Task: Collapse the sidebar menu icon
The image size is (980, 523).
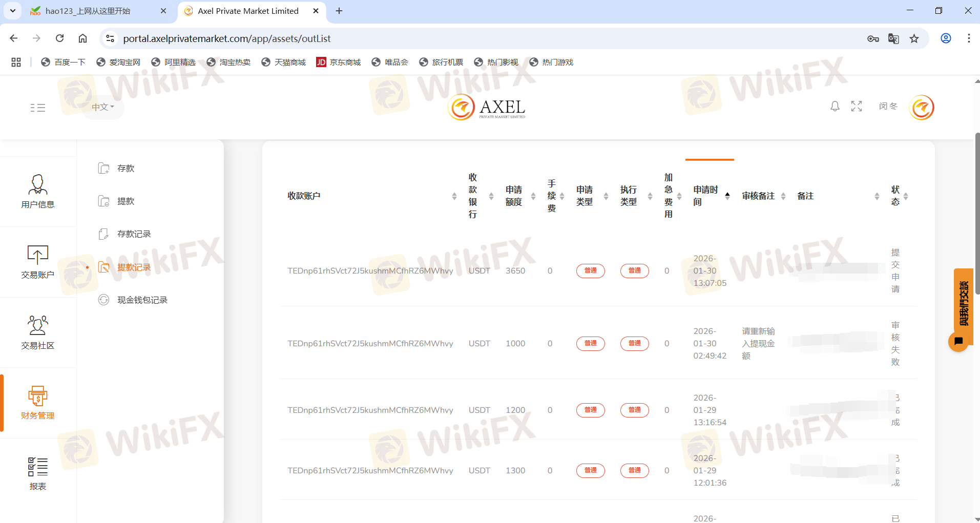Action: (x=37, y=108)
